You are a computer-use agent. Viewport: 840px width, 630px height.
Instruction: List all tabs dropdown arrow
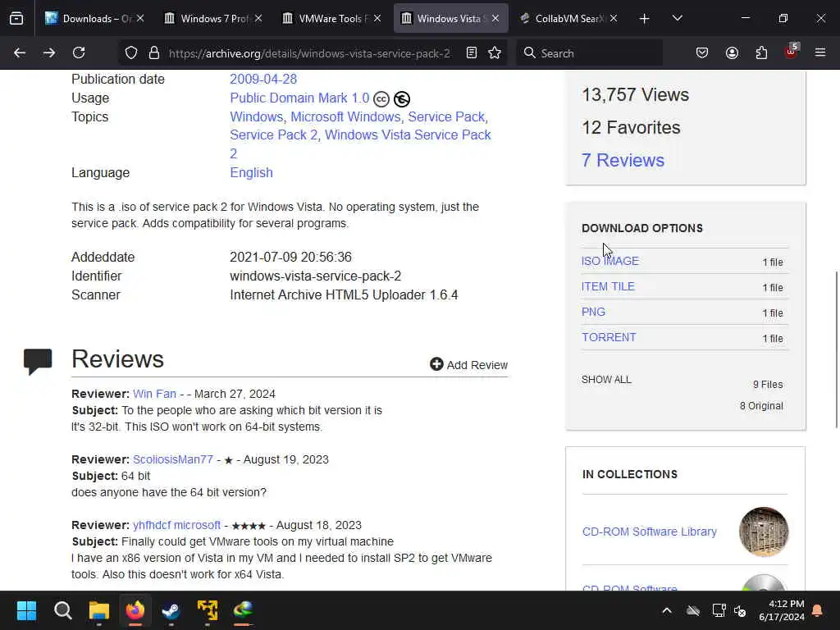tap(677, 19)
